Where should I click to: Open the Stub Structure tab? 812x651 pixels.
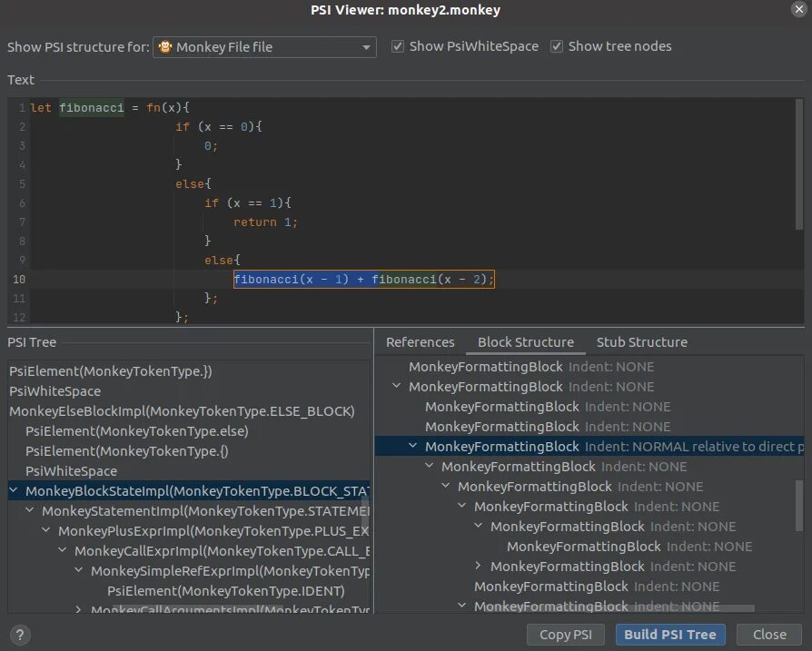click(641, 342)
